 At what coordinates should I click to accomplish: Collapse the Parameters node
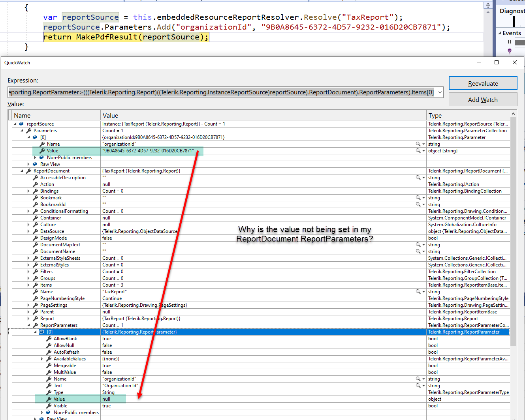(x=22, y=131)
